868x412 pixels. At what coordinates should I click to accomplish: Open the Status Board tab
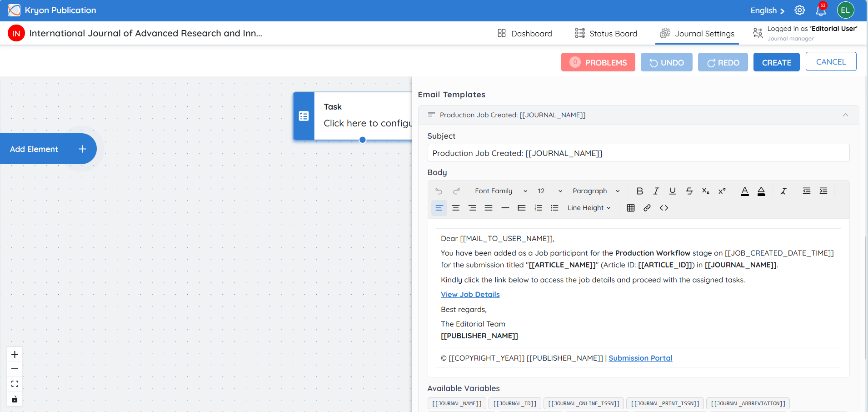coord(606,33)
